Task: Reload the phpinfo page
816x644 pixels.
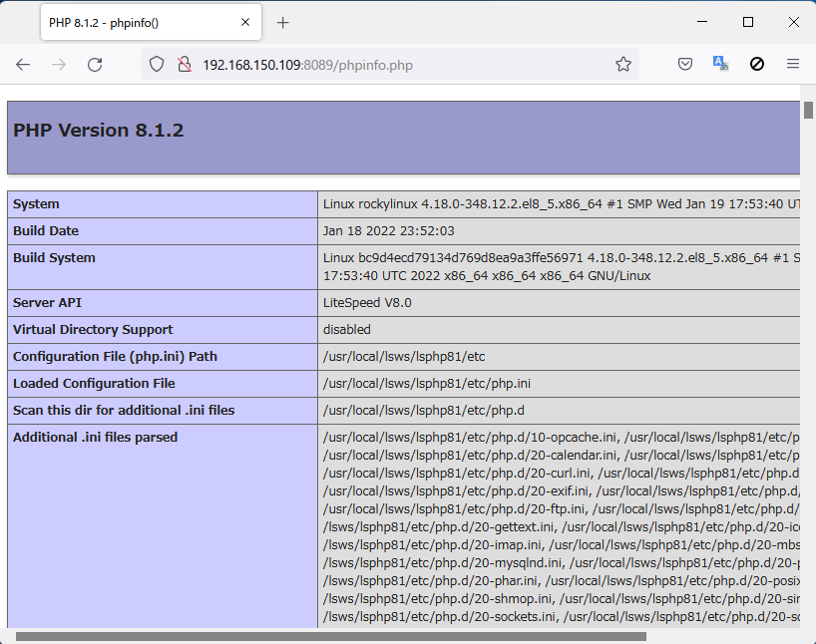Action: pyautogui.click(x=95, y=65)
